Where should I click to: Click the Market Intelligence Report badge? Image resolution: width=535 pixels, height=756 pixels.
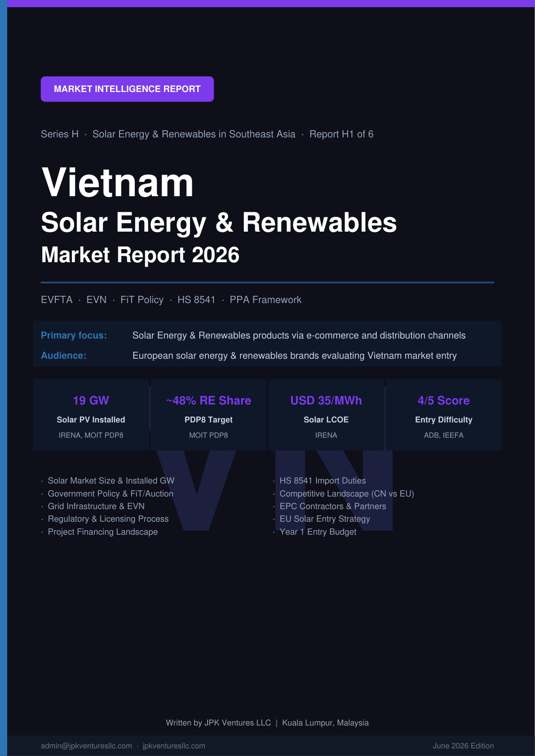tap(127, 89)
